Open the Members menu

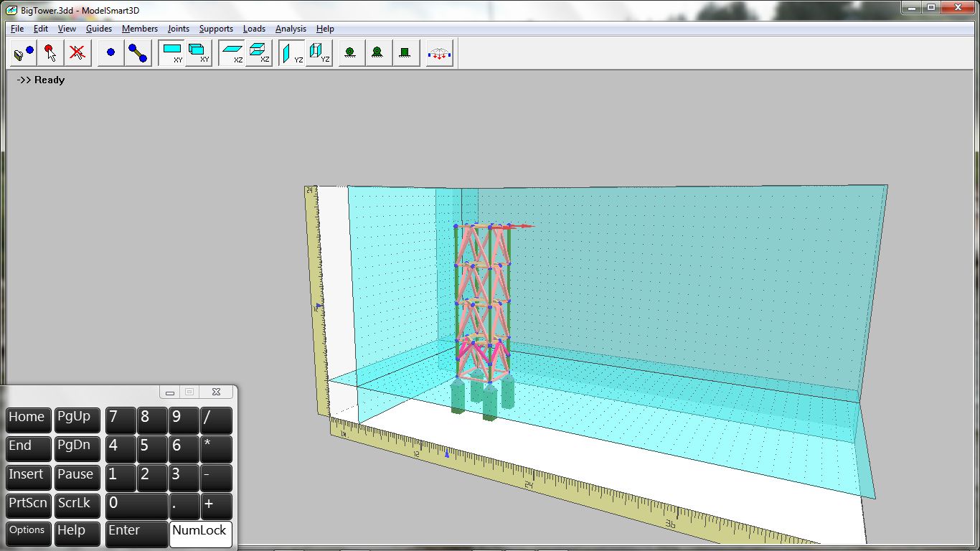tap(140, 29)
